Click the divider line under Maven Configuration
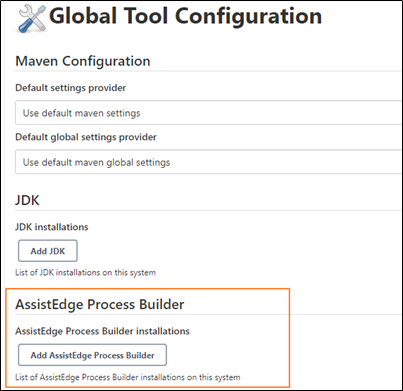This screenshot has height=391, width=403. [x=208, y=71]
